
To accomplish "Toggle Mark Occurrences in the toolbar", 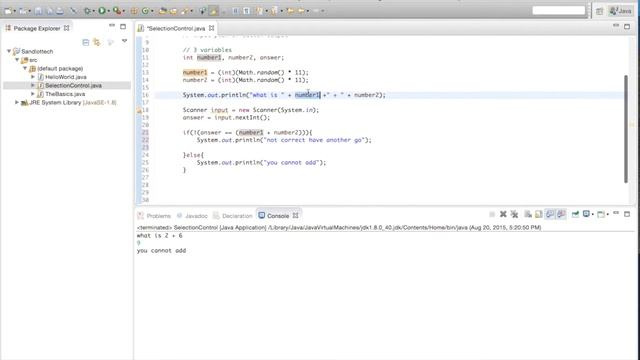I will 213,11.
